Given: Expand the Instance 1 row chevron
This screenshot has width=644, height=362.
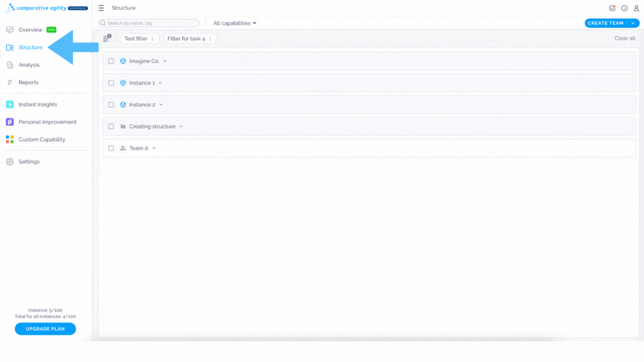Looking at the screenshot, I should (x=160, y=83).
